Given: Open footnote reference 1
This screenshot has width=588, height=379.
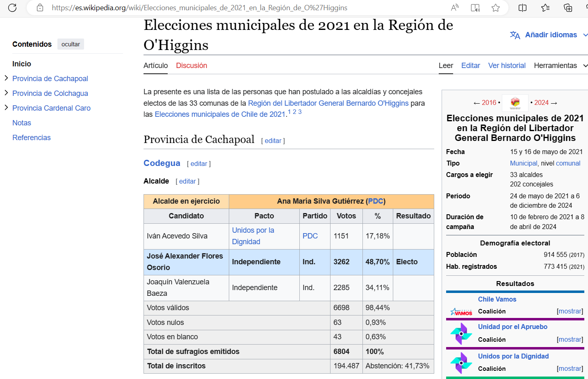Looking at the screenshot, I should click(x=289, y=112).
